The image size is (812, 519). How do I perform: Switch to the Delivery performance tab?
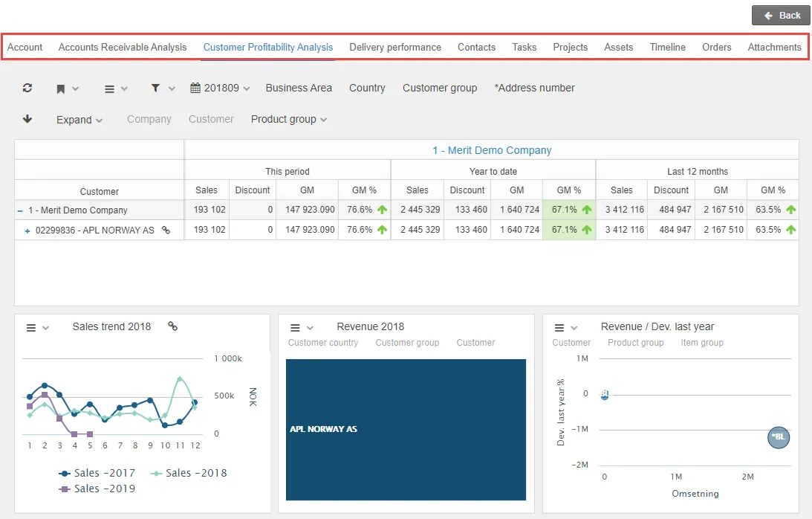tap(395, 47)
